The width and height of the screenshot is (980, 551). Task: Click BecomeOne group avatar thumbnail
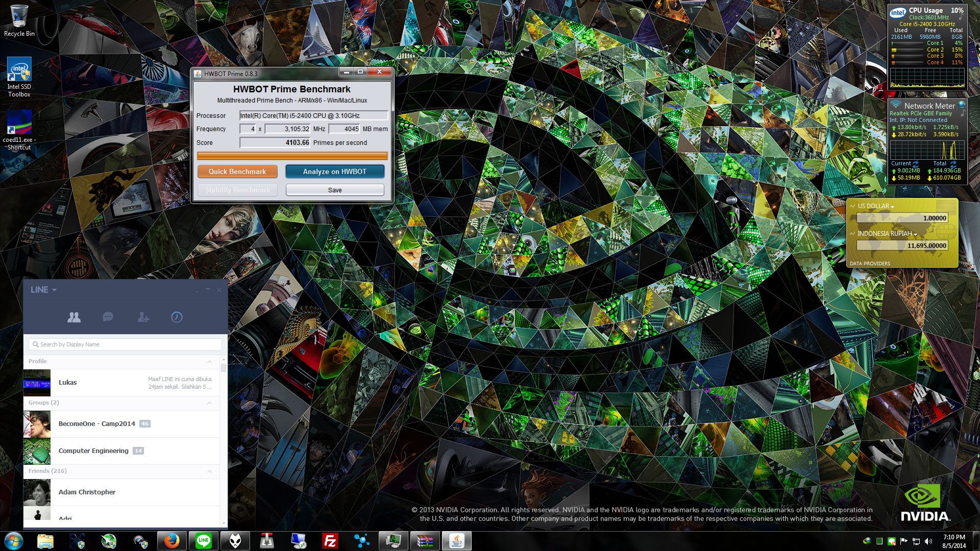[37, 424]
